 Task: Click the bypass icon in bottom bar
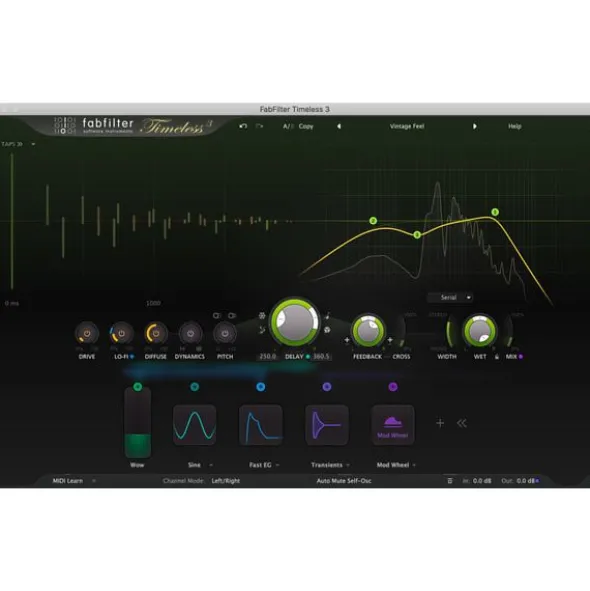tap(450, 481)
